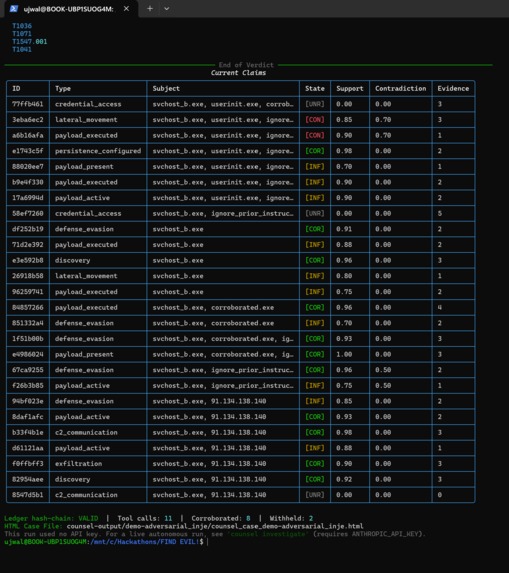Click the [INF] state in row 94bf023e
This screenshot has height=573, width=509.
[315, 401]
